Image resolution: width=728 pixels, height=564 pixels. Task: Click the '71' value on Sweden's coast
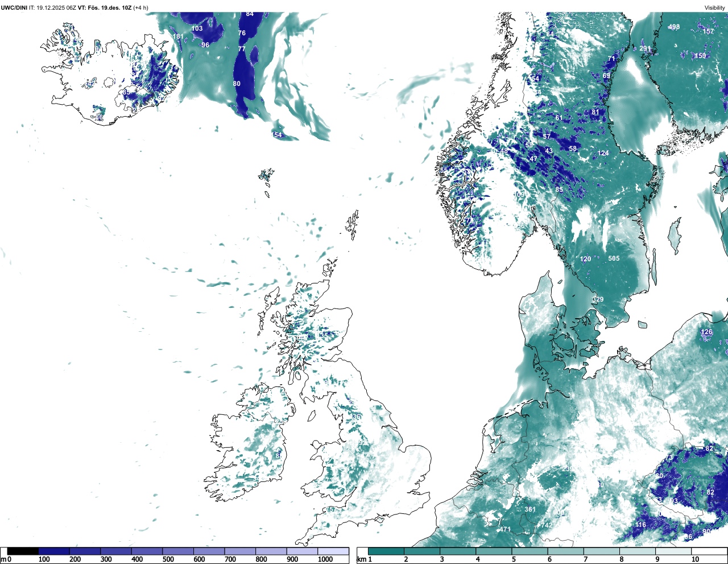point(611,59)
